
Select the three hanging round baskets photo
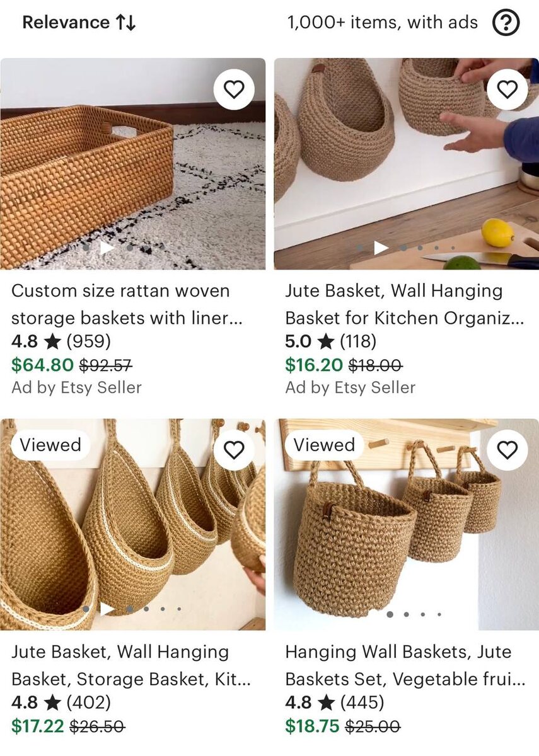[x=406, y=524]
